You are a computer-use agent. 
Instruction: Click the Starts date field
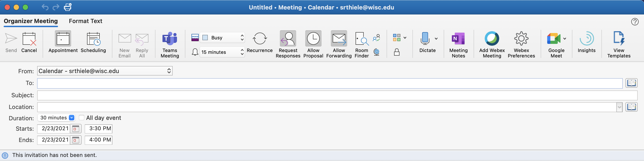click(x=54, y=129)
